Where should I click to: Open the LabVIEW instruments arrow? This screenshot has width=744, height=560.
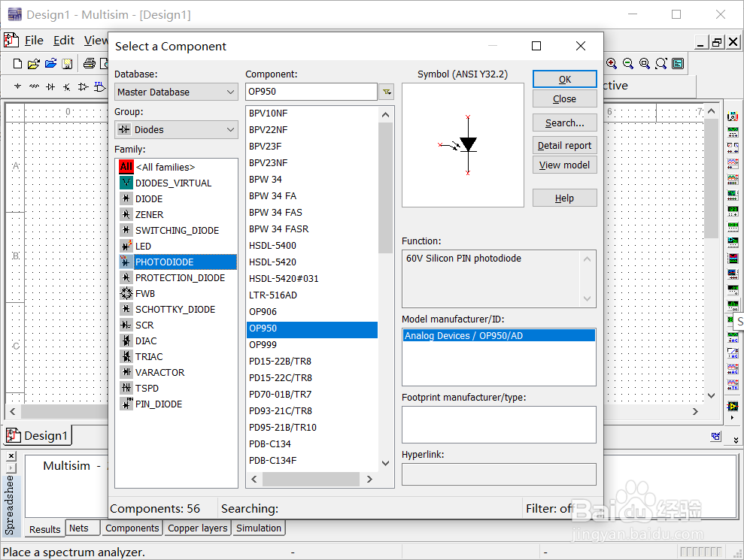tap(732, 418)
